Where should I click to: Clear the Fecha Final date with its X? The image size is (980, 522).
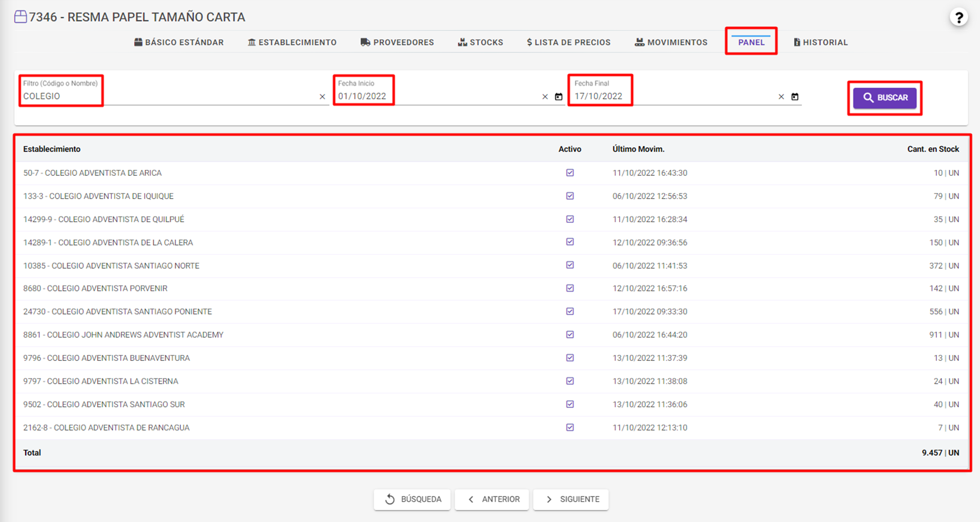781,97
